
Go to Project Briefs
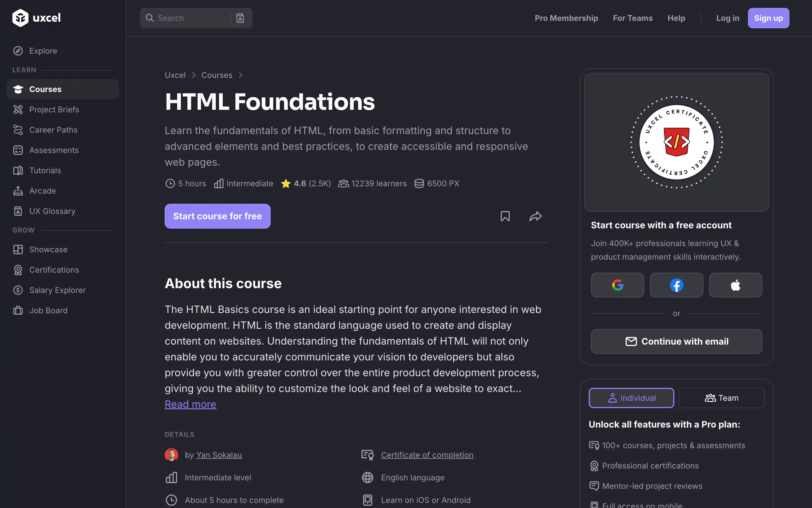pyautogui.click(x=63, y=110)
